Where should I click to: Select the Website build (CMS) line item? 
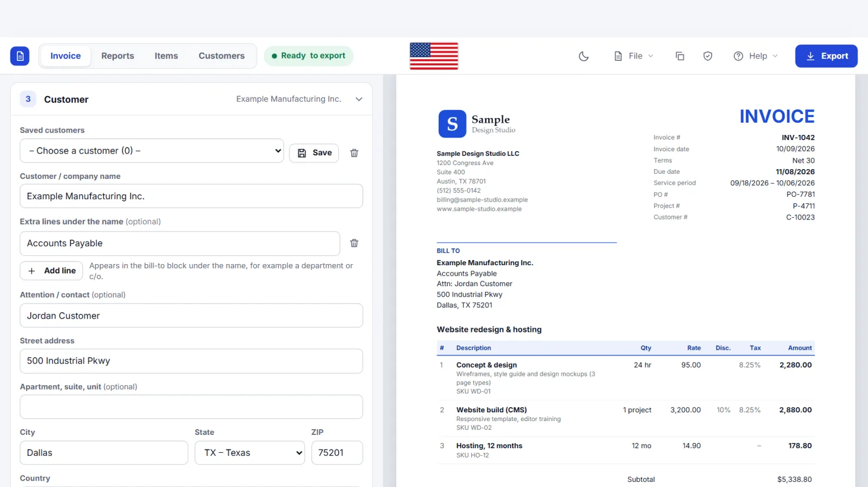click(x=626, y=419)
